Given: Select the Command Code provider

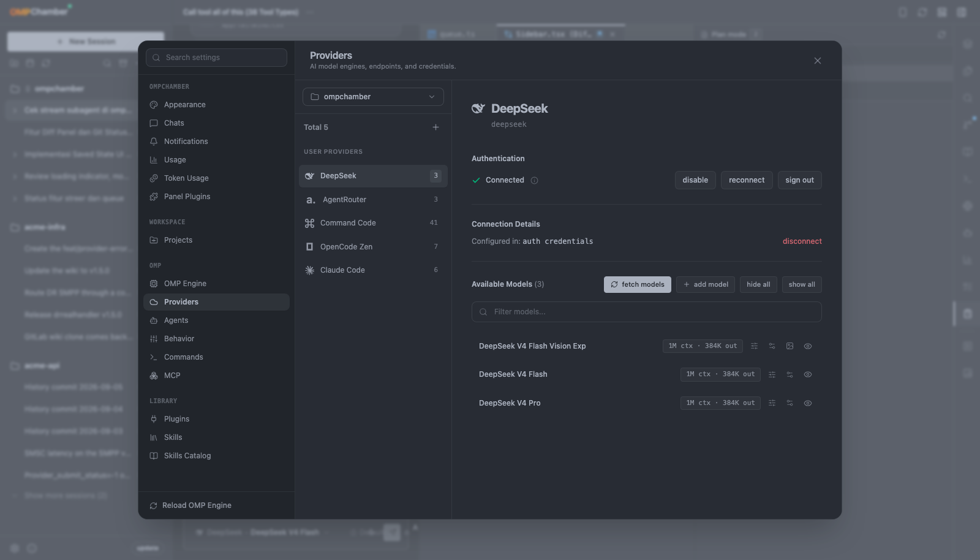Looking at the screenshot, I should 373,223.
